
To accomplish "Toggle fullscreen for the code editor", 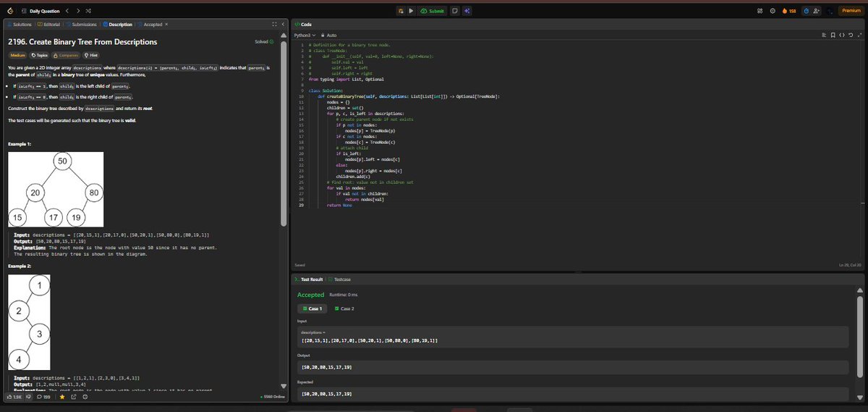I will point(861,35).
